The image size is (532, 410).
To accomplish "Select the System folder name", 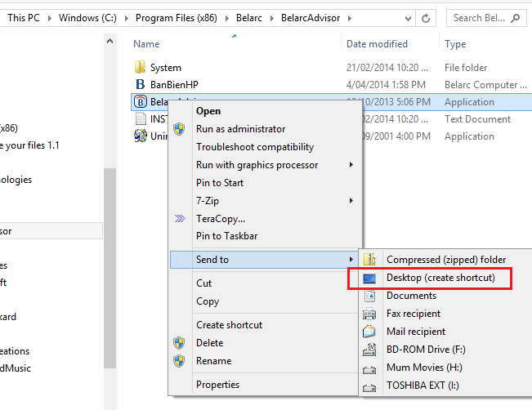I will tap(166, 68).
